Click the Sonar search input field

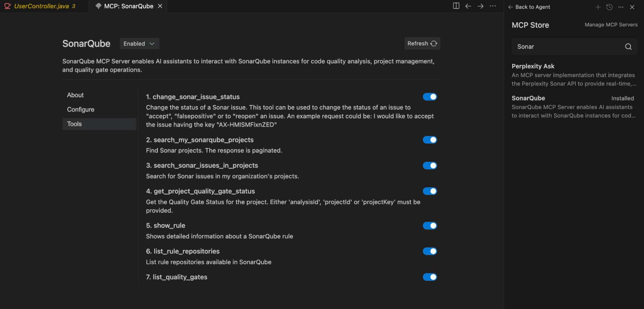point(567,47)
